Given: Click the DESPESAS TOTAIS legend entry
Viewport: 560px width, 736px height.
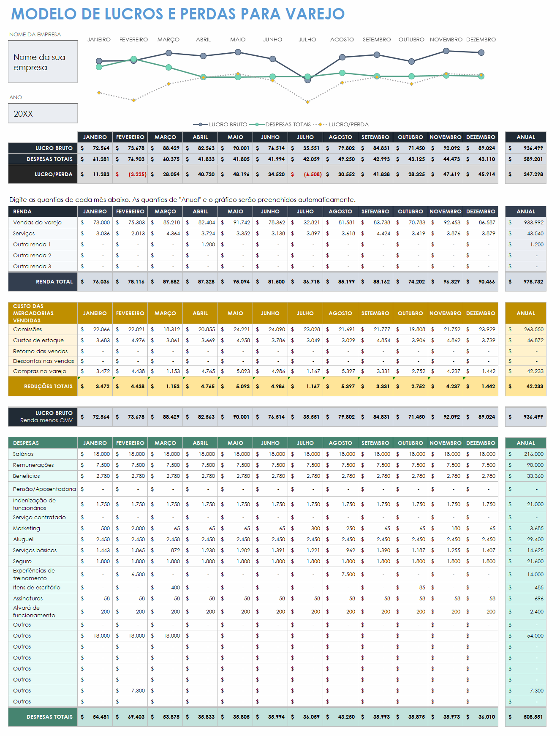Looking at the screenshot, I should 280,125.
